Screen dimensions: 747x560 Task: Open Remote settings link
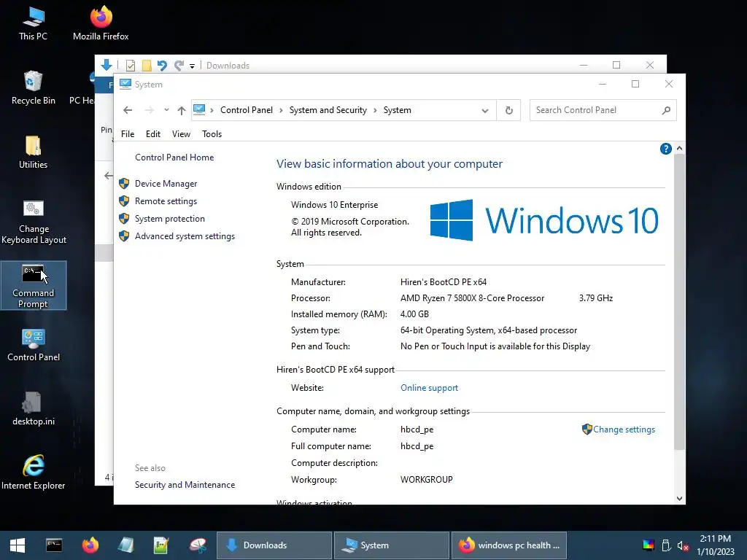(166, 201)
